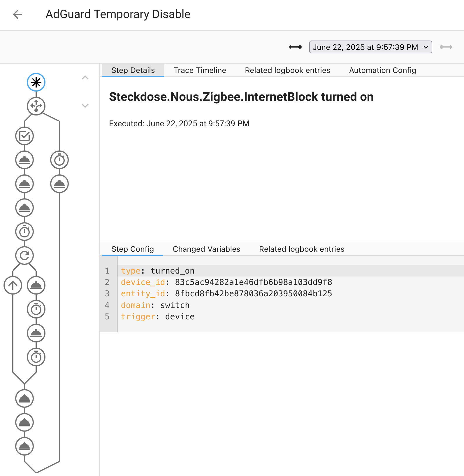Go to the older trace with the left arrow

pos(295,47)
